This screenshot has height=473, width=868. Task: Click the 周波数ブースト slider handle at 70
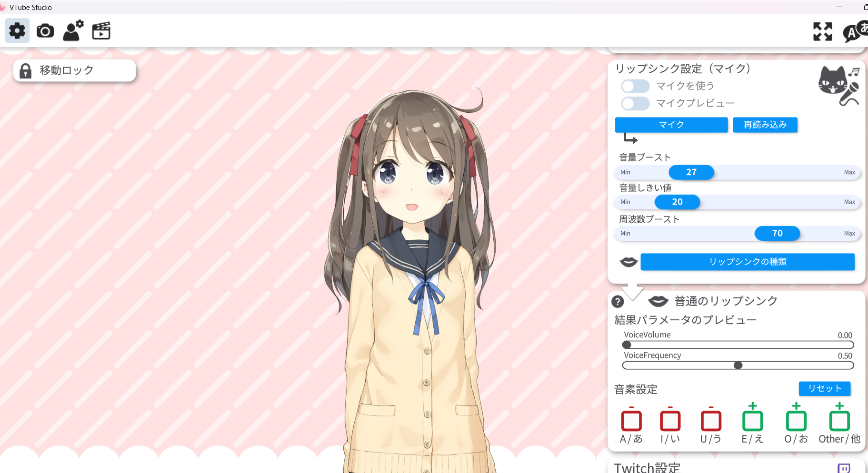coord(777,233)
